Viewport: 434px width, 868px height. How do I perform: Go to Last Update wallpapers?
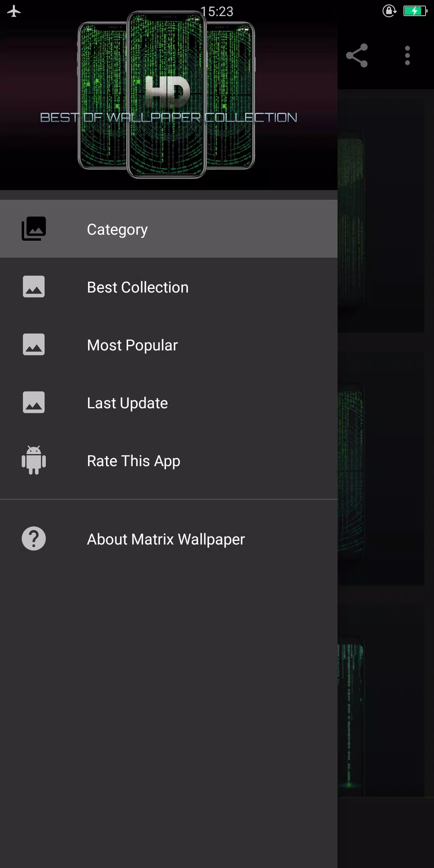tap(169, 403)
